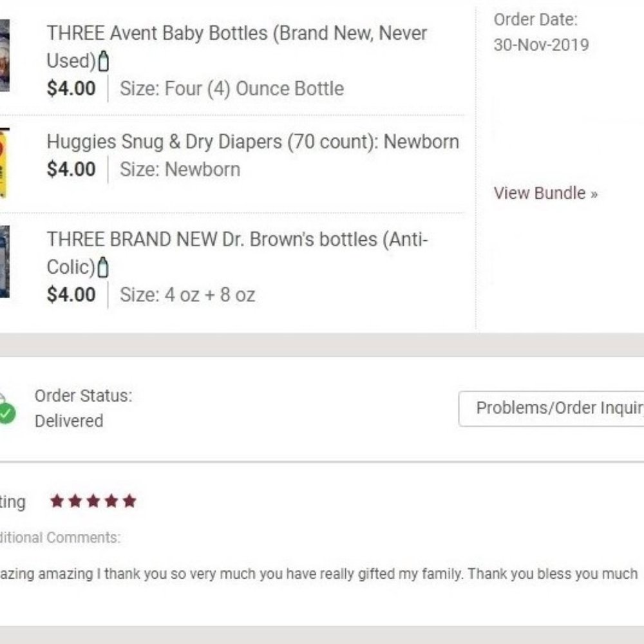
Task: Click the Avent Baby Bottles product thumbnail
Action: (5, 55)
